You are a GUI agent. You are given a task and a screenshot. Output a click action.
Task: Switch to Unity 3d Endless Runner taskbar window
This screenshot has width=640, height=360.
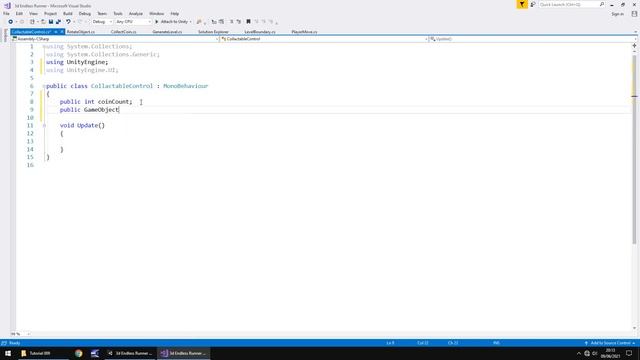pyautogui.click(x=130, y=353)
